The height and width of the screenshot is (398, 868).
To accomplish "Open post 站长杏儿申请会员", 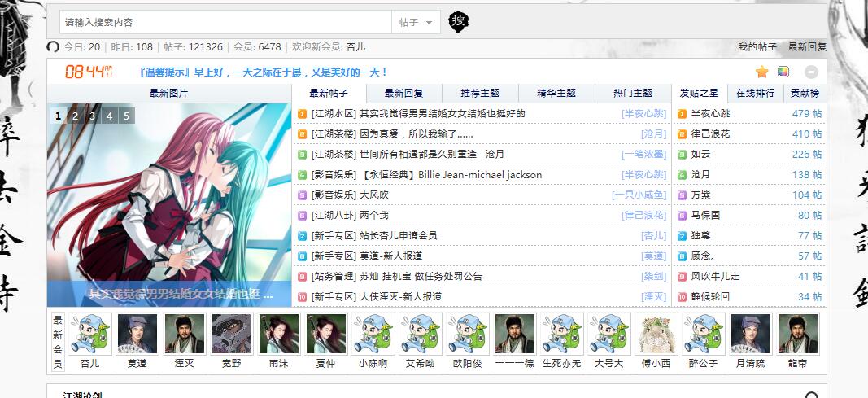I will coord(398,235).
